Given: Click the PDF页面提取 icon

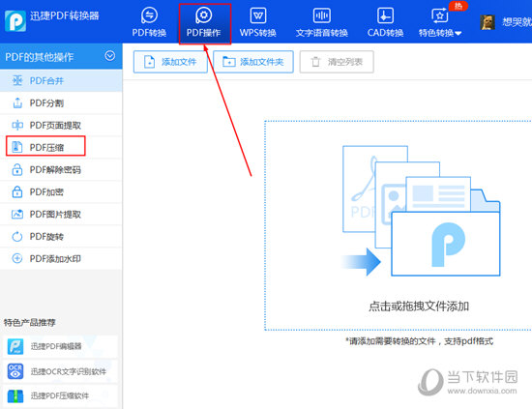Looking at the screenshot, I should (17, 125).
